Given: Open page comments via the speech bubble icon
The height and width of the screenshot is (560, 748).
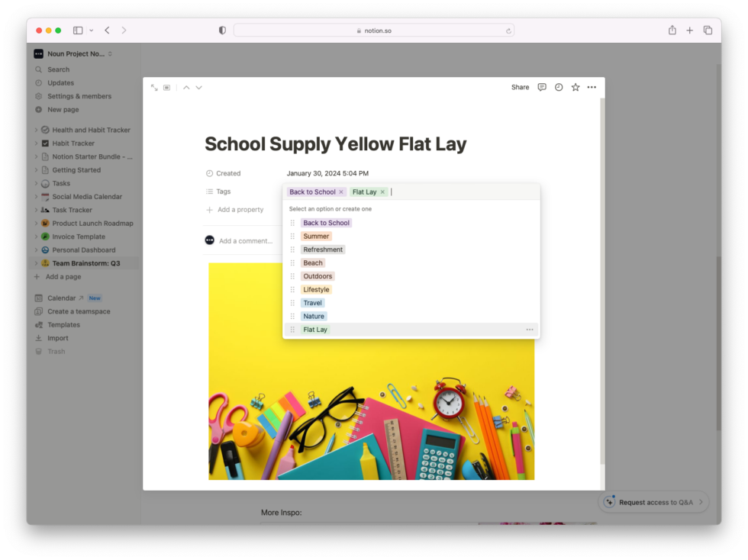Looking at the screenshot, I should 541,87.
